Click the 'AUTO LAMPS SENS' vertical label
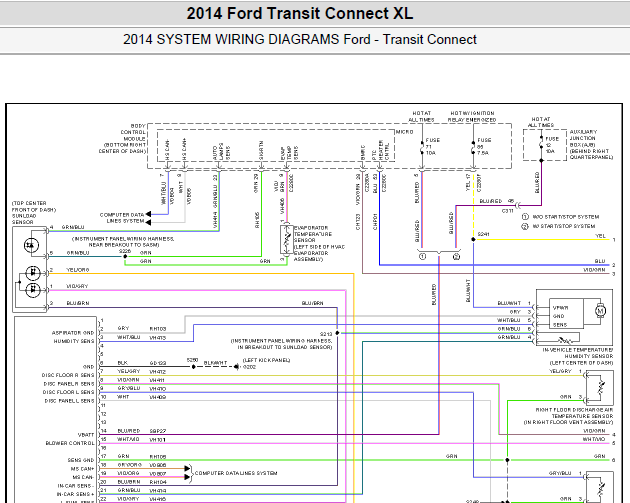This screenshot has width=630, height=503. pos(221,152)
